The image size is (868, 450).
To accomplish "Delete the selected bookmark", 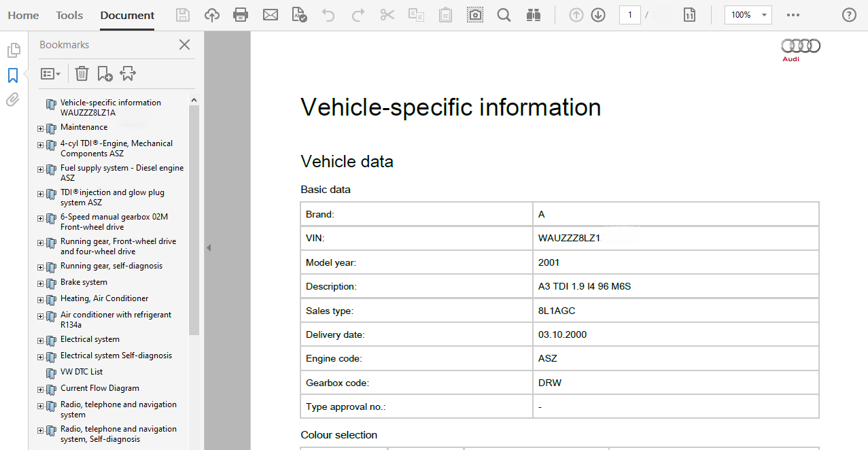I will pos(82,73).
